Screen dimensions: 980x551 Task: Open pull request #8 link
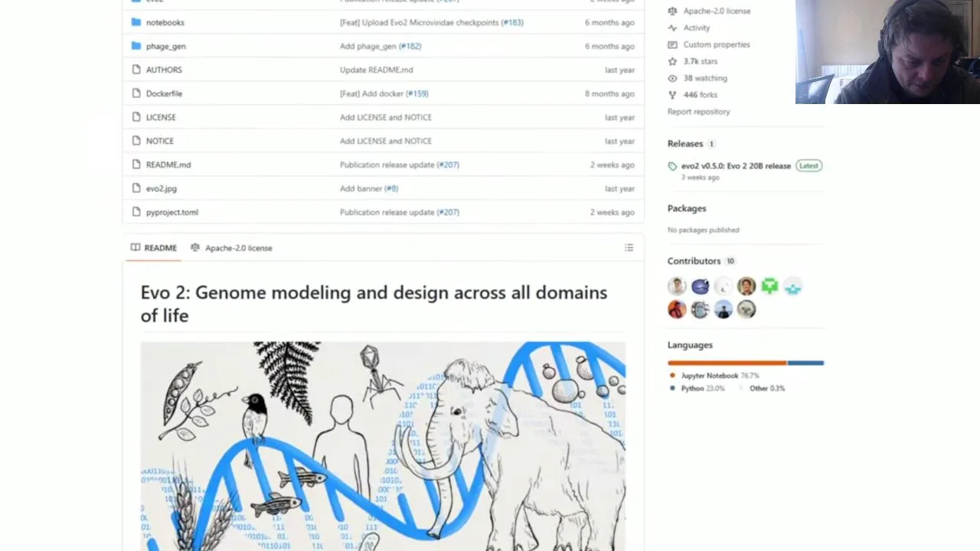pyautogui.click(x=390, y=188)
